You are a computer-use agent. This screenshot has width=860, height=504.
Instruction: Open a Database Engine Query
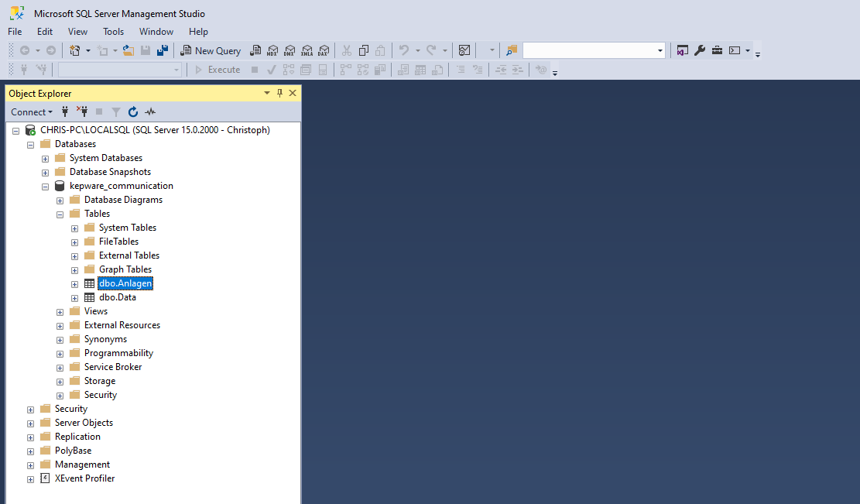pos(255,50)
